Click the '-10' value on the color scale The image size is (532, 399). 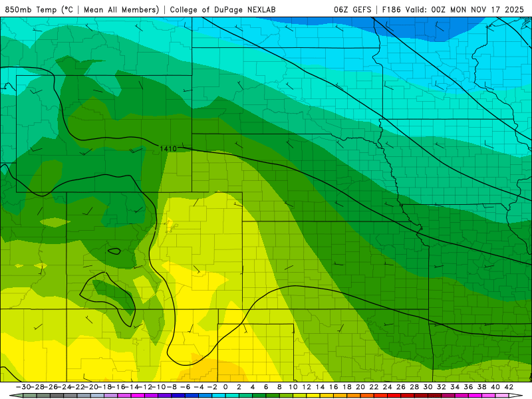point(158,387)
